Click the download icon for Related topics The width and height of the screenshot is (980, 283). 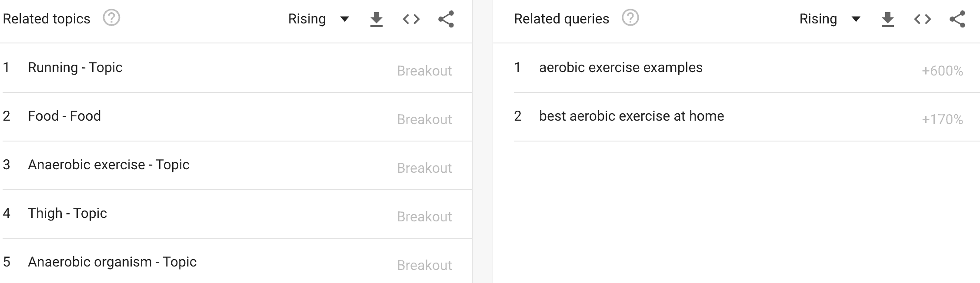tap(377, 19)
